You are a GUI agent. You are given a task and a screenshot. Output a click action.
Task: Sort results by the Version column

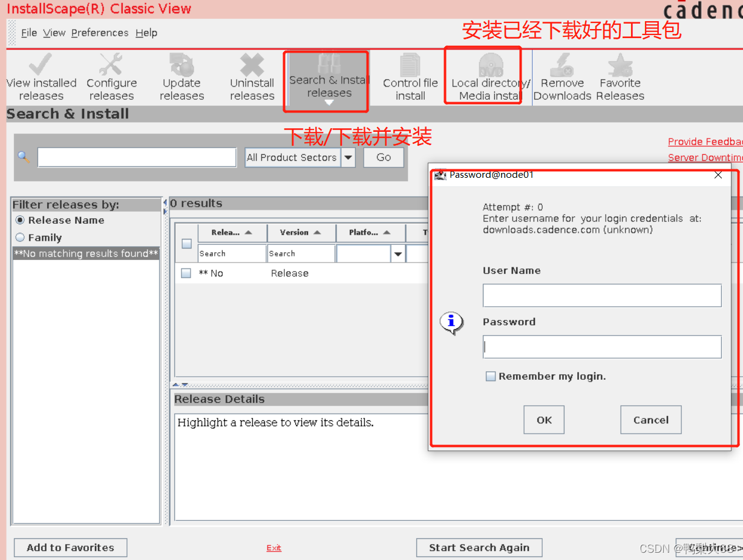click(301, 232)
